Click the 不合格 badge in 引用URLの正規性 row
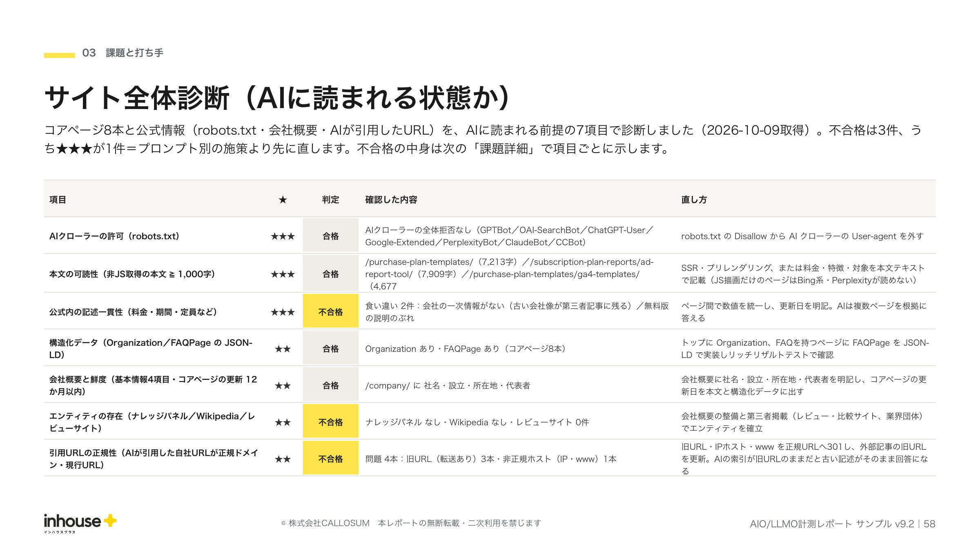The width and height of the screenshot is (980, 551). [331, 459]
